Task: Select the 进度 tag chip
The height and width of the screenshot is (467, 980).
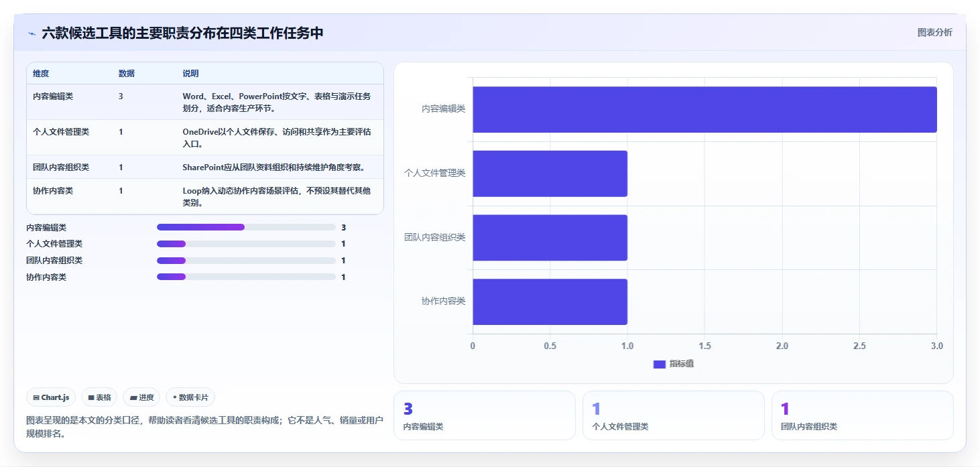Action: (x=141, y=397)
